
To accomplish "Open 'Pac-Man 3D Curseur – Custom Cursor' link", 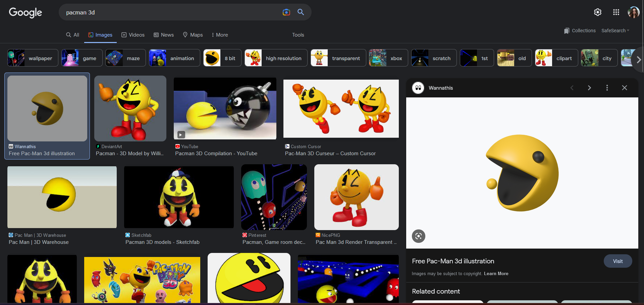I will (330, 154).
